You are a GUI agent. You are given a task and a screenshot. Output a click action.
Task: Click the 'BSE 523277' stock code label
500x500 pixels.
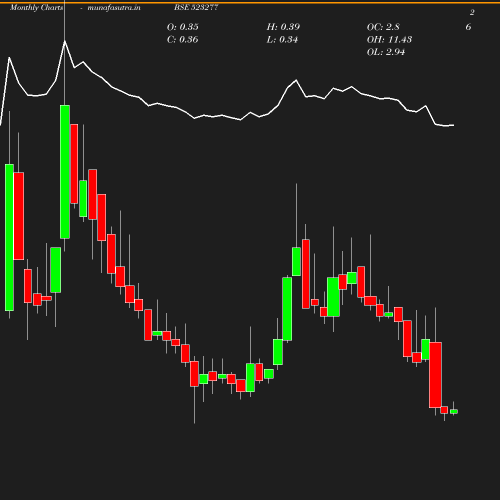pyautogui.click(x=196, y=7)
